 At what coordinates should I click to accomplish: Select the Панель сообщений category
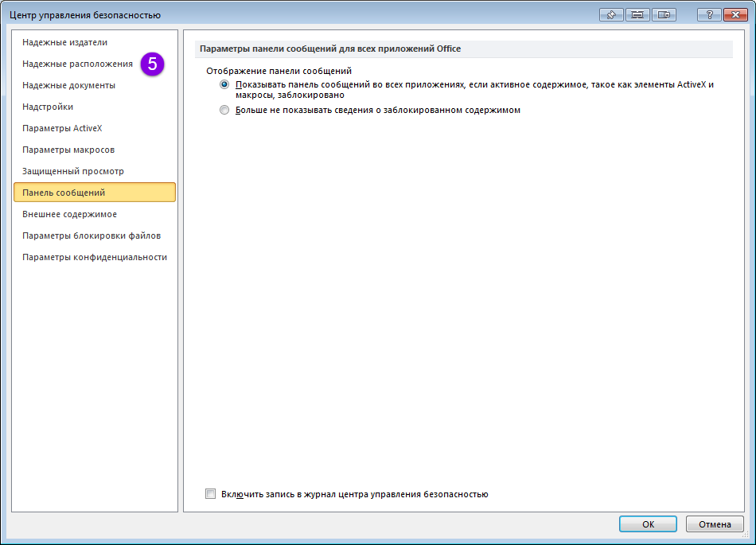click(95, 193)
